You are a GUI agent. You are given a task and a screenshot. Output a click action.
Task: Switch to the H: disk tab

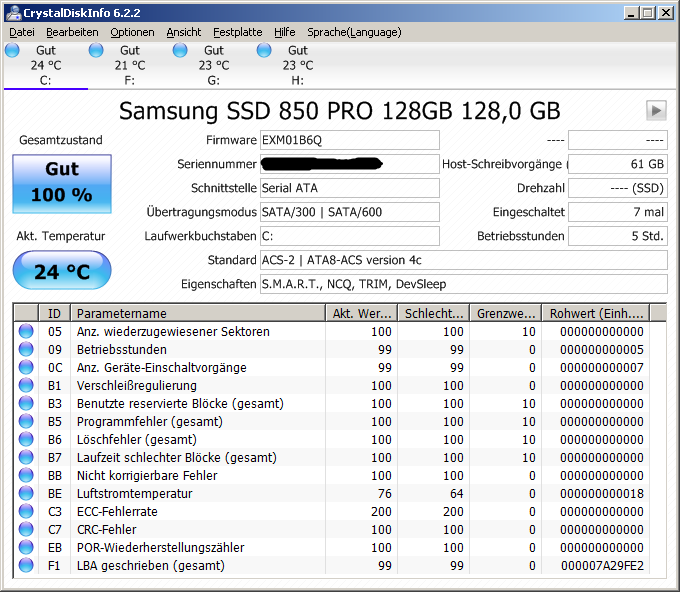pyautogui.click(x=298, y=65)
